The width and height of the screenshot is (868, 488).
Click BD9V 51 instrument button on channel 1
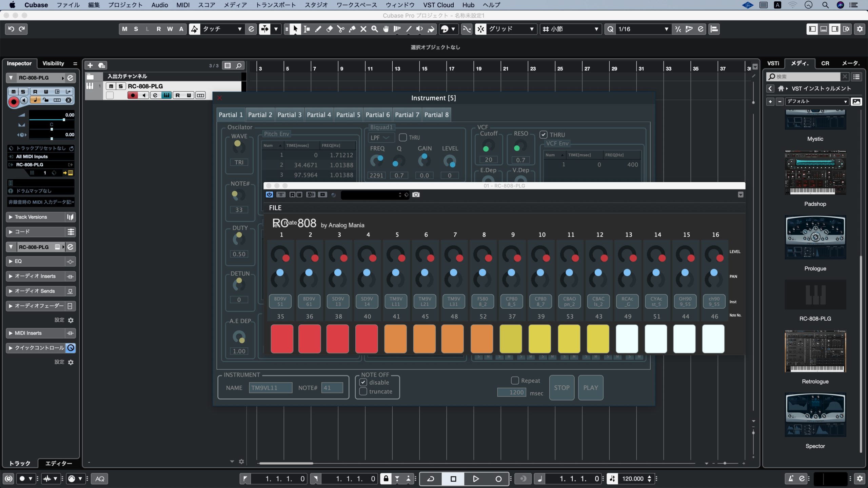click(280, 301)
